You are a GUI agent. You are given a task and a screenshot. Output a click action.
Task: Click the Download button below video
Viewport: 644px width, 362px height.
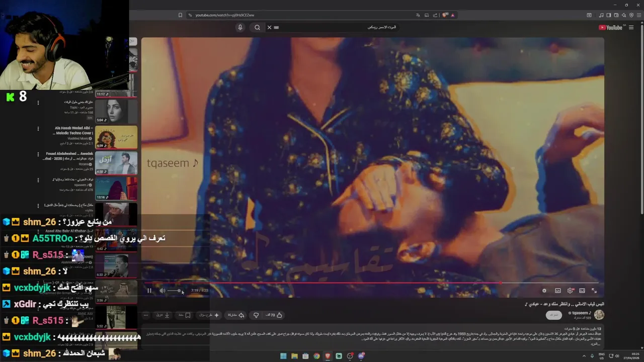click(163, 315)
